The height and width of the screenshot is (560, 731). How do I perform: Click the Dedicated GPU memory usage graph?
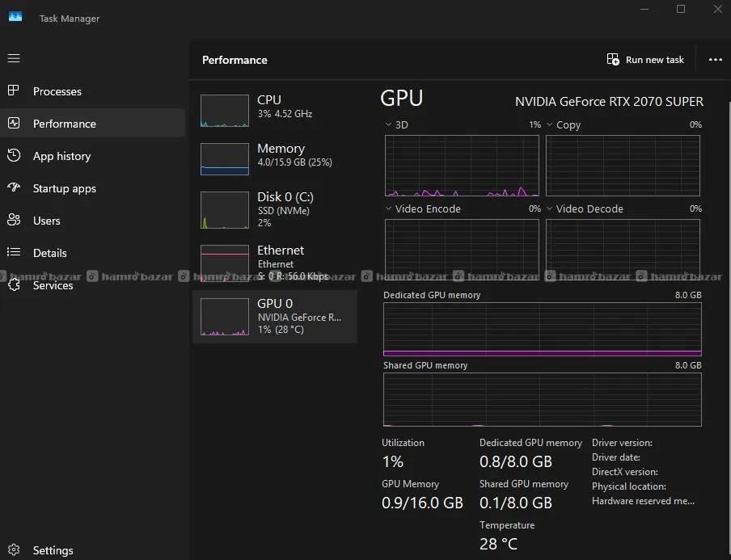543,330
